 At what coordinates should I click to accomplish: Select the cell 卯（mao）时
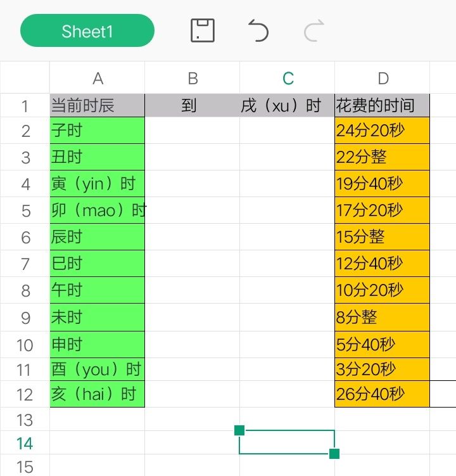coord(98,210)
